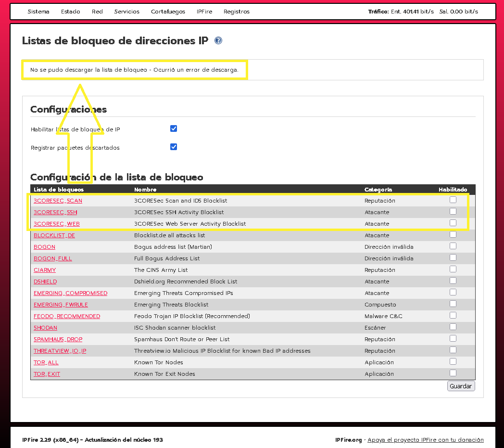
Task: Open the THREATVIEW_IO_IP link
Action: [60, 351]
